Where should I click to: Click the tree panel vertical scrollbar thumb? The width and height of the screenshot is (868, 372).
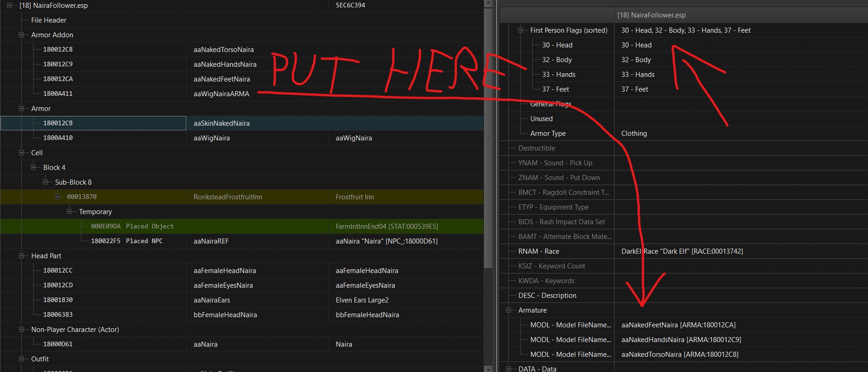tap(488, 138)
